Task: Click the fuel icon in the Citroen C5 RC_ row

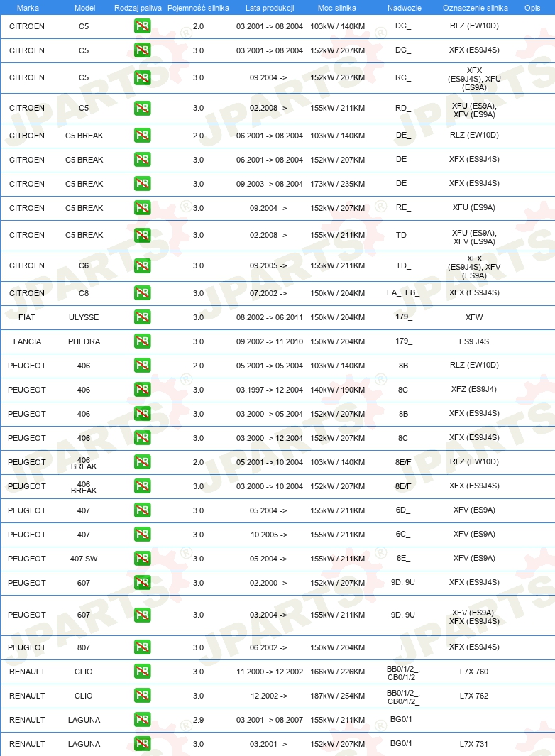Action: (x=142, y=77)
